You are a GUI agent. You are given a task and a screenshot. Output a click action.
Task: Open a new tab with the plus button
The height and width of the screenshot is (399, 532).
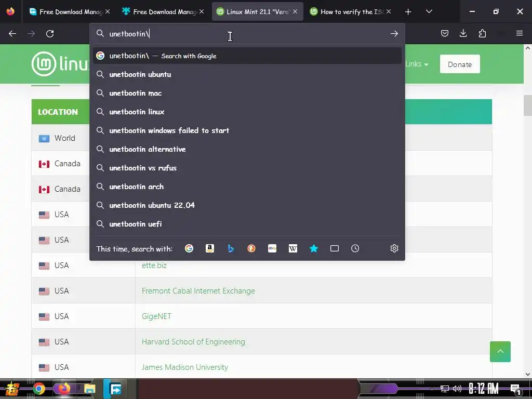408,12
